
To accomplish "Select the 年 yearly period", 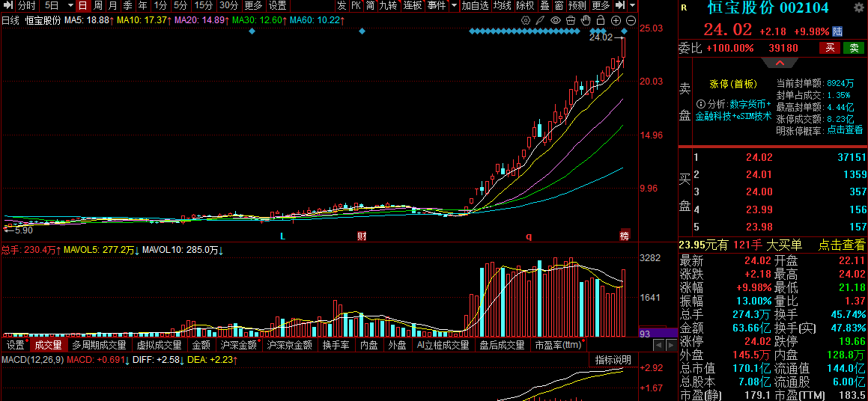I will coord(142,6).
